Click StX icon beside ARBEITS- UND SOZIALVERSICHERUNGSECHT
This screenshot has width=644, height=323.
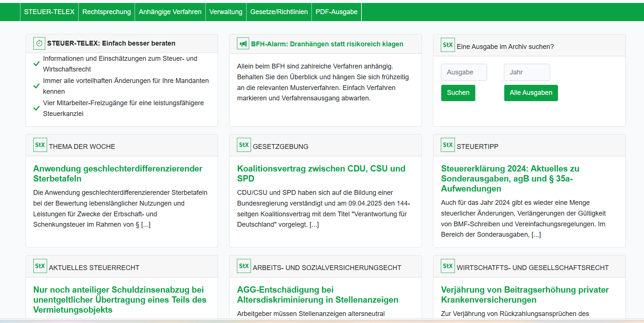[244, 266]
